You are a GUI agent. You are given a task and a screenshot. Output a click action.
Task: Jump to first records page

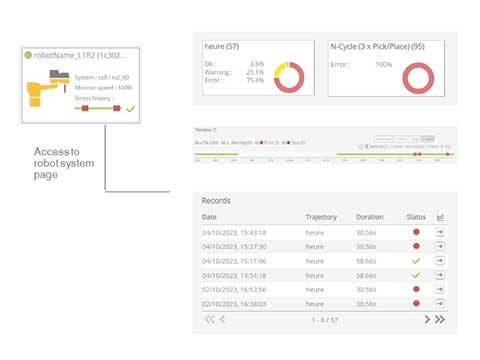(x=210, y=319)
